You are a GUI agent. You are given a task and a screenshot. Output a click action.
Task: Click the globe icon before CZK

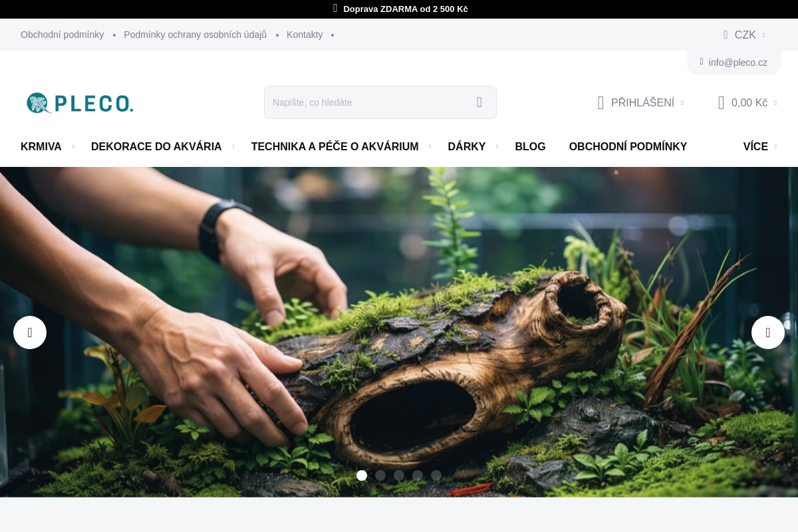726,35
